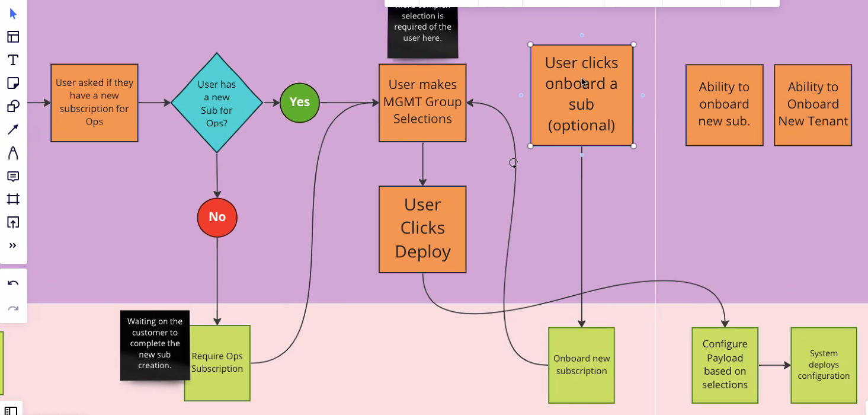868x415 pixels.
Task: Click the Upload tool icon
Action: (13, 222)
